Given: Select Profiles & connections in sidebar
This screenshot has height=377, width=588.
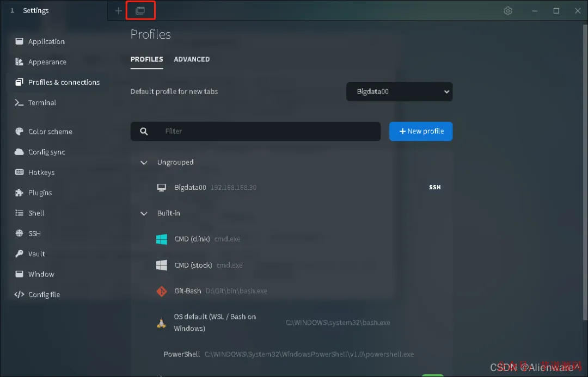Looking at the screenshot, I should point(57,82).
